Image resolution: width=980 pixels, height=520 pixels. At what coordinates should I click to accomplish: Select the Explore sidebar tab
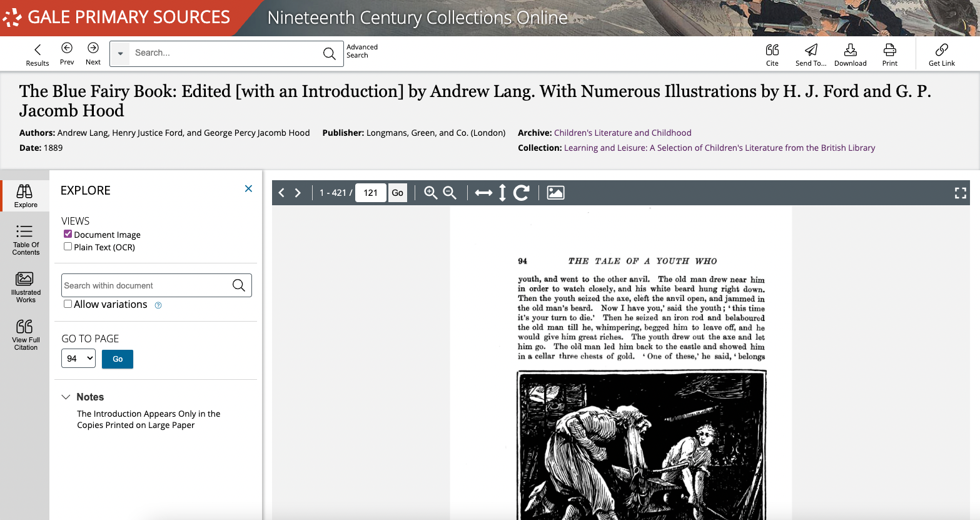[x=26, y=196]
